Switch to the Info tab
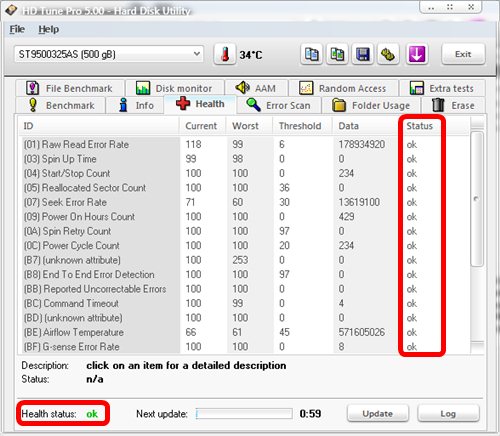The height and width of the screenshot is (436, 500). [x=135, y=105]
